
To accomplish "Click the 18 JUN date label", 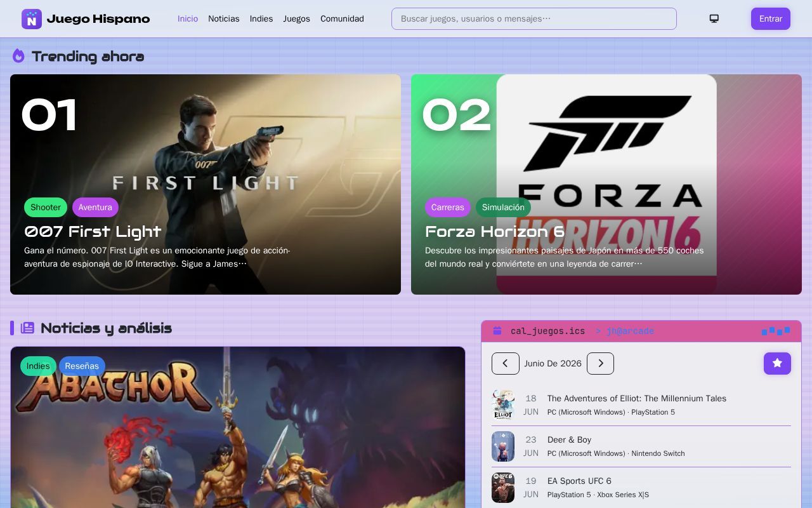I will tap(531, 405).
